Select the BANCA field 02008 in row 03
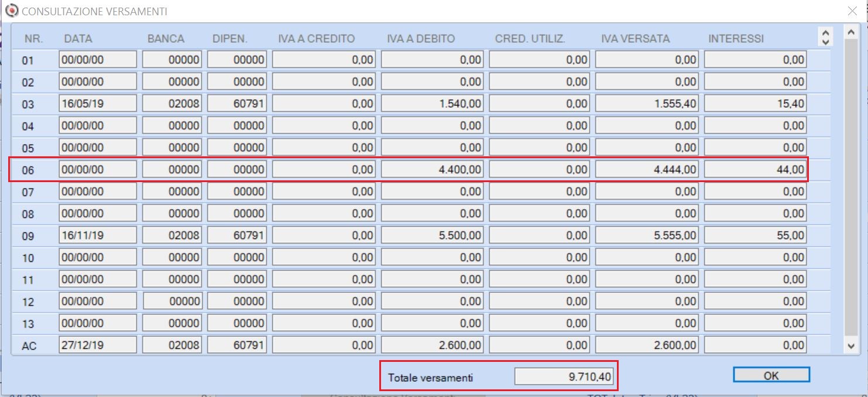868x397 pixels. click(172, 104)
